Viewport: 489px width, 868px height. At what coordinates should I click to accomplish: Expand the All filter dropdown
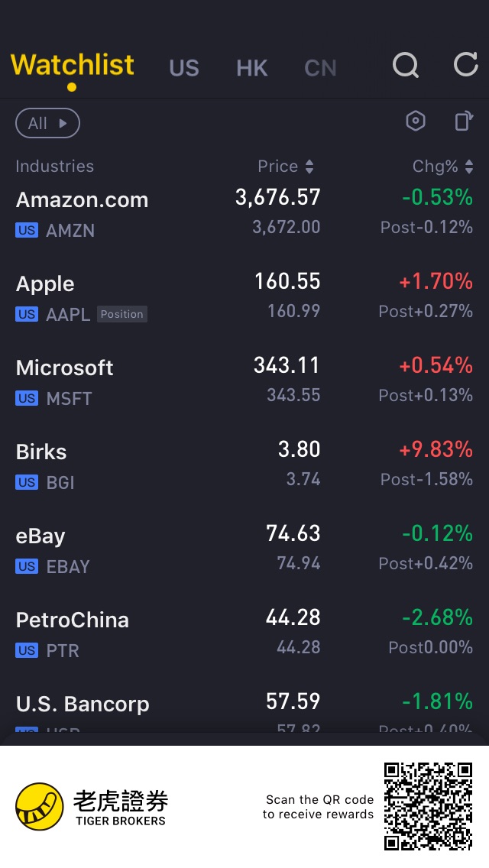[x=47, y=123]
